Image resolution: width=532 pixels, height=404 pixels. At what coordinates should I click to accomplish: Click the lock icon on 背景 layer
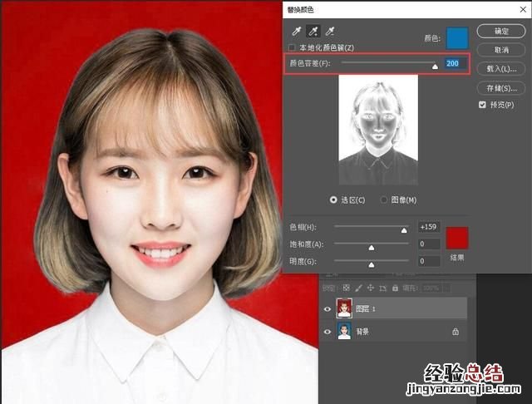[456, 332]
